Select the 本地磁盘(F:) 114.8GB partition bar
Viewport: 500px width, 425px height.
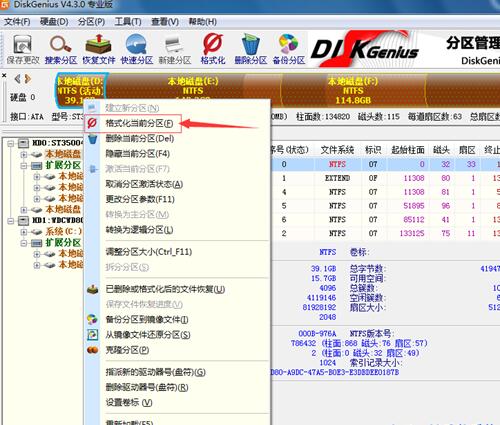[353, 90]
